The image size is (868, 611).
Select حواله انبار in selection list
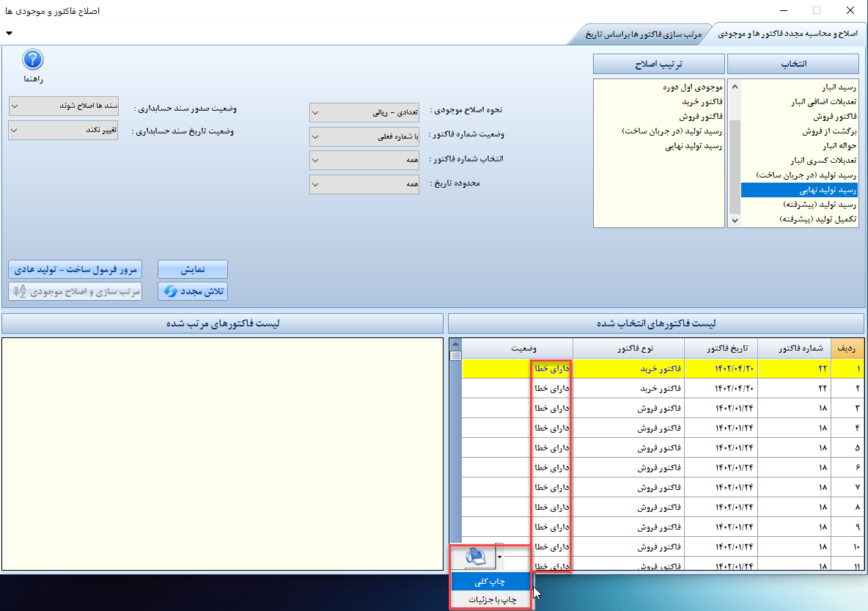tap(799, 146)
